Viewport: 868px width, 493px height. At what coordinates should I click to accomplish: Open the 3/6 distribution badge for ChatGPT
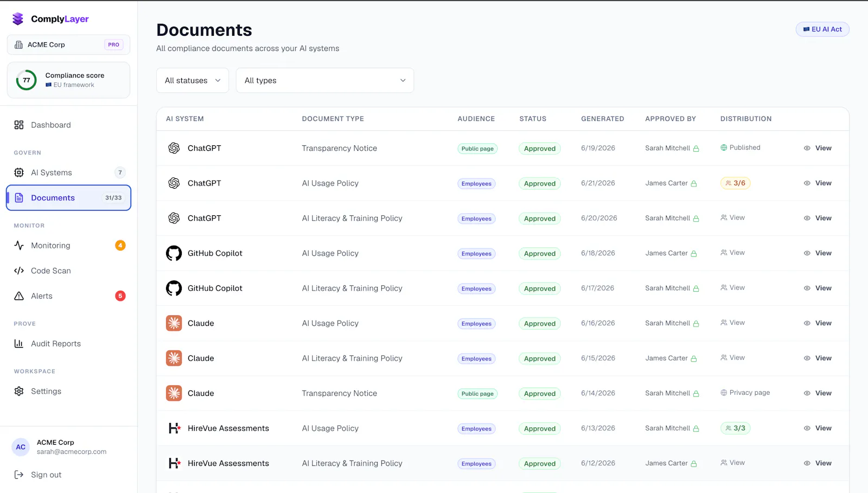click(x=736, y=183)
